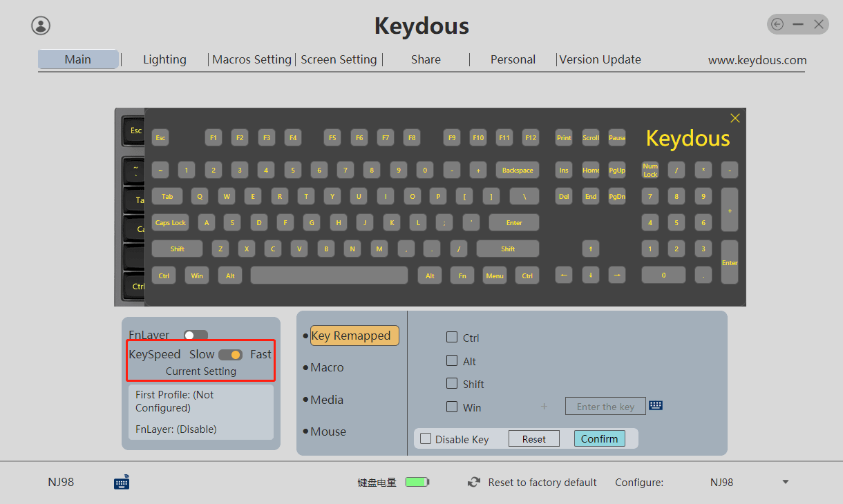Select the Esc key on virtual keyboard
The width and height of the screenshot is (843, 504).
pos(160,138)
